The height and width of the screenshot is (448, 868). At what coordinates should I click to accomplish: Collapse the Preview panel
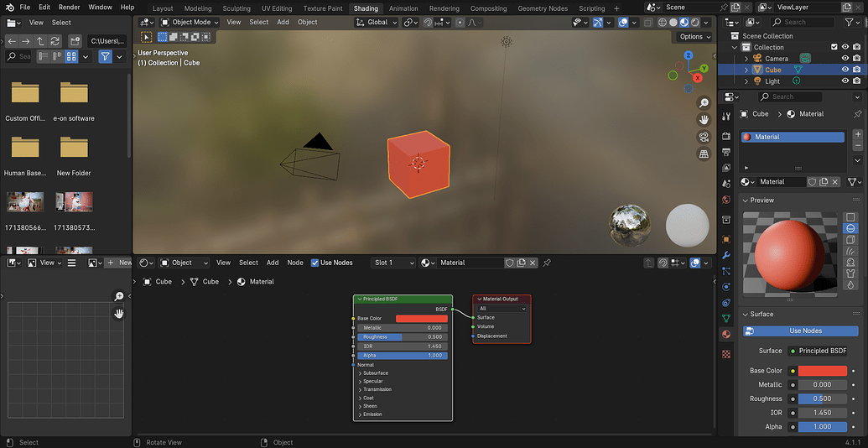coord(745,200)
